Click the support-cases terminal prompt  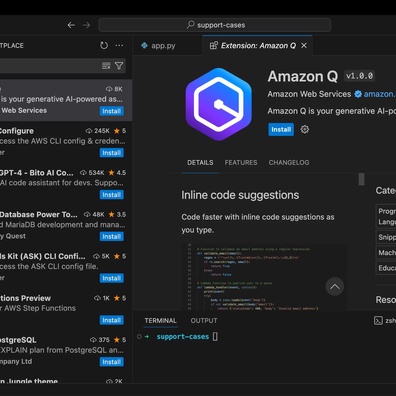click(183, 337)
